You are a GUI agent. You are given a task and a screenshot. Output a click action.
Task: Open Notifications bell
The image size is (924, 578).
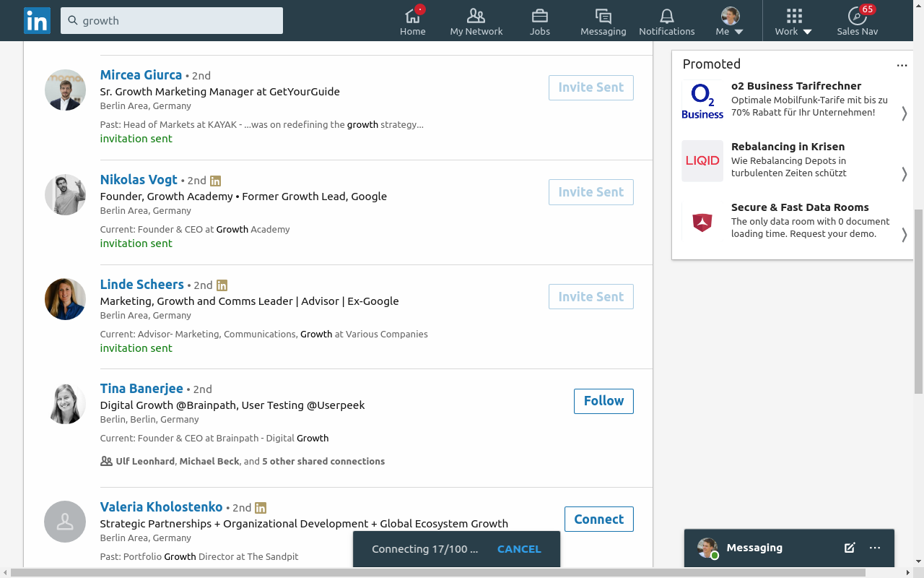[667, 21]
